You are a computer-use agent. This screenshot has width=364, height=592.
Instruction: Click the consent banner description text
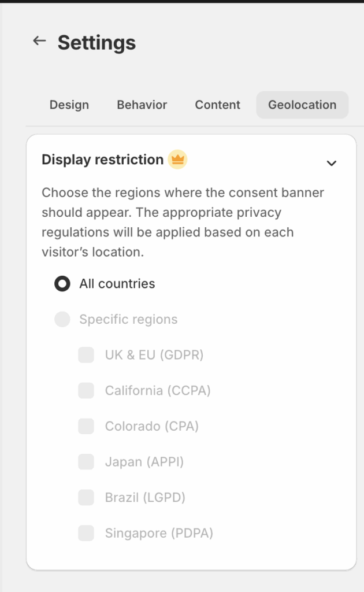(x=183, y=222)
